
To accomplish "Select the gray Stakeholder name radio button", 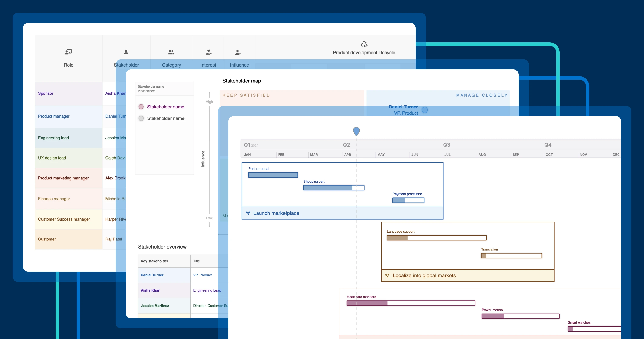I will [x=141, y=118].
